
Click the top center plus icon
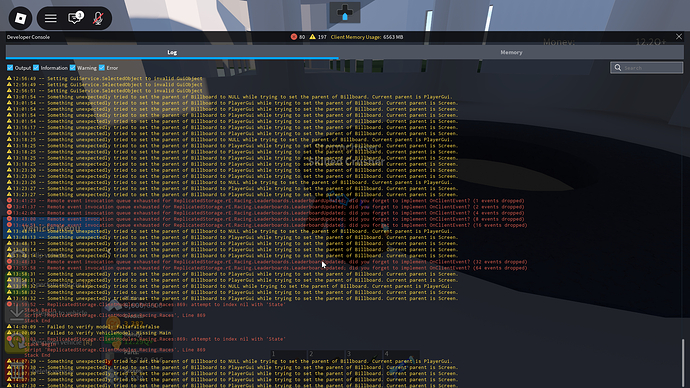pos(345,12)
